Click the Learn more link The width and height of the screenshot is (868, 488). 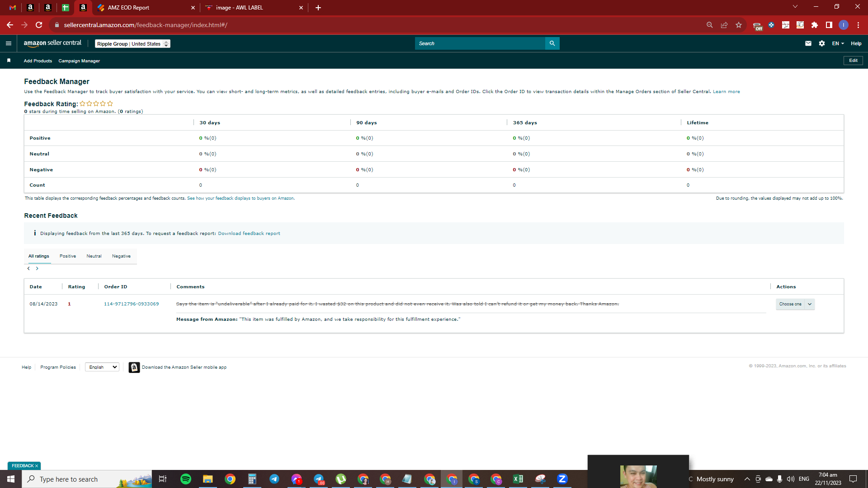[x=726, y=92]
